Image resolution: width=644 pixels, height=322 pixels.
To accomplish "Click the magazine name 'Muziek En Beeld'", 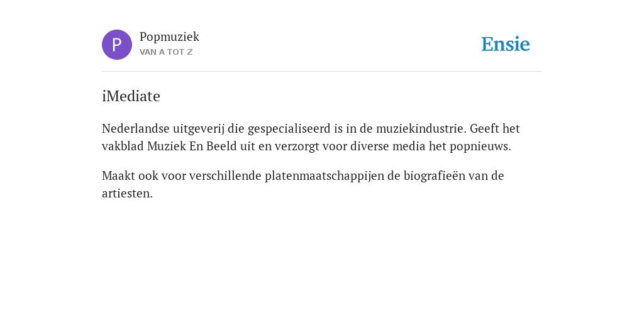I will (192, 146).
